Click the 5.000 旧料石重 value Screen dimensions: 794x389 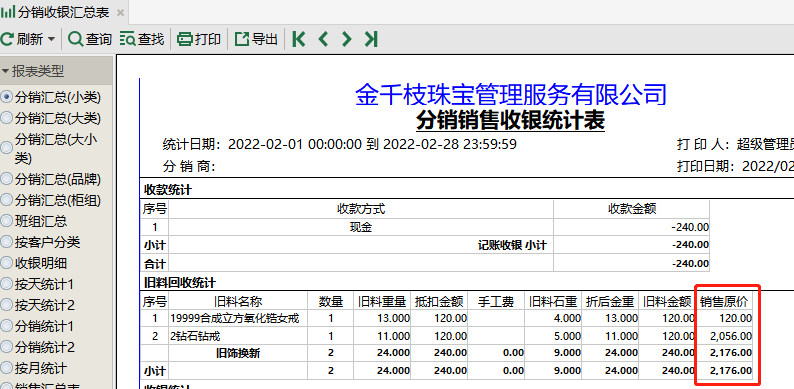click(568, 336)
